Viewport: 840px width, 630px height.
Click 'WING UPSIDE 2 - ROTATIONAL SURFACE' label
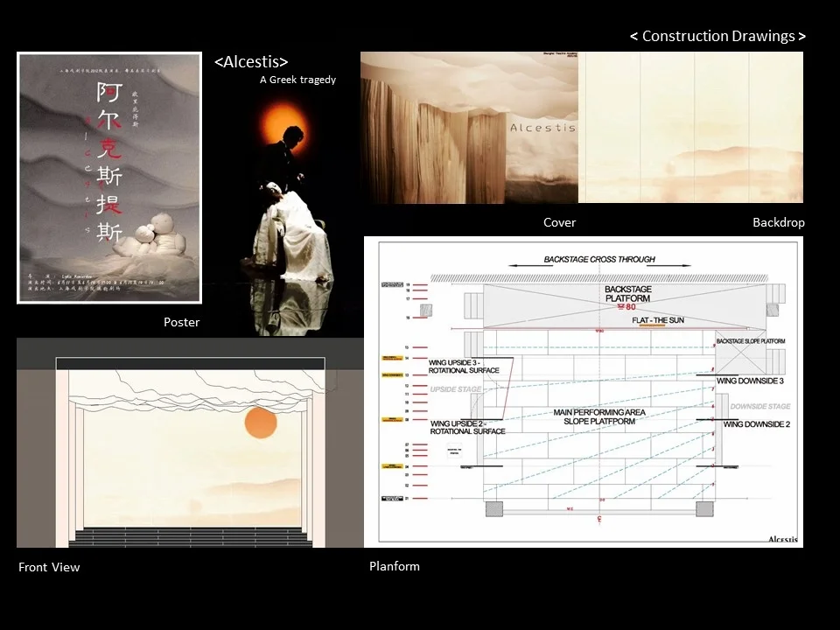click(x=467, y=428)
